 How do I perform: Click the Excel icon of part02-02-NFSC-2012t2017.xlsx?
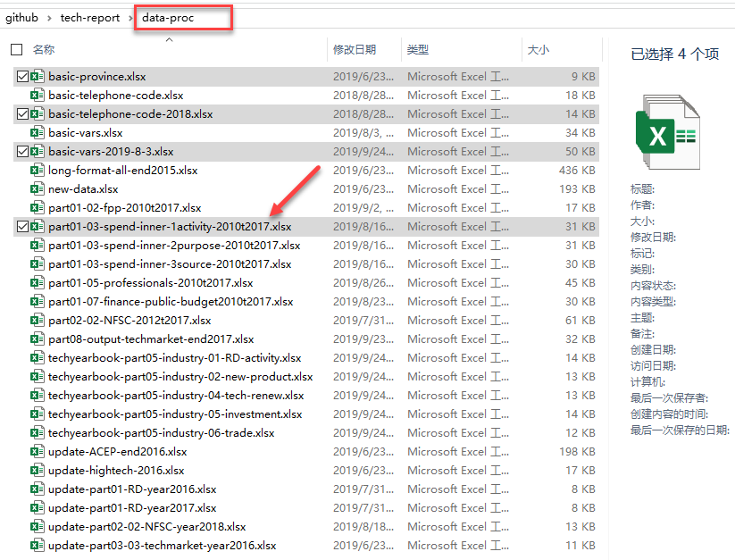(38, 321)
